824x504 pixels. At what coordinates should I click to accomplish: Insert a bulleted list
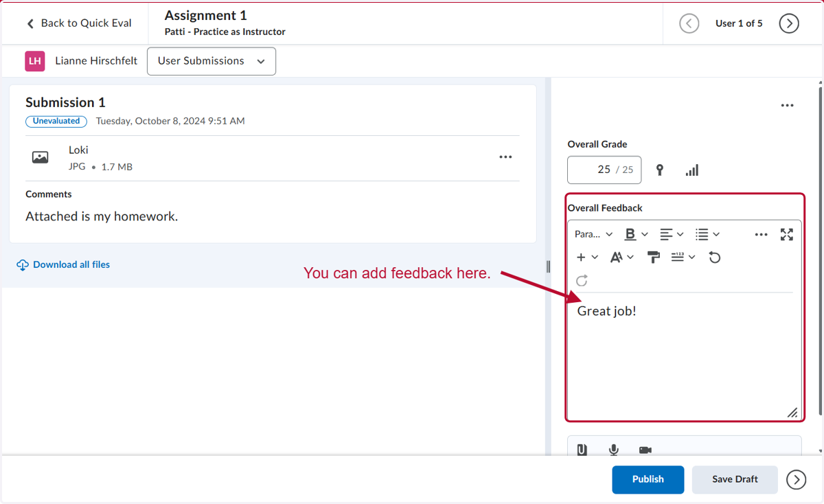coord(702,234)
